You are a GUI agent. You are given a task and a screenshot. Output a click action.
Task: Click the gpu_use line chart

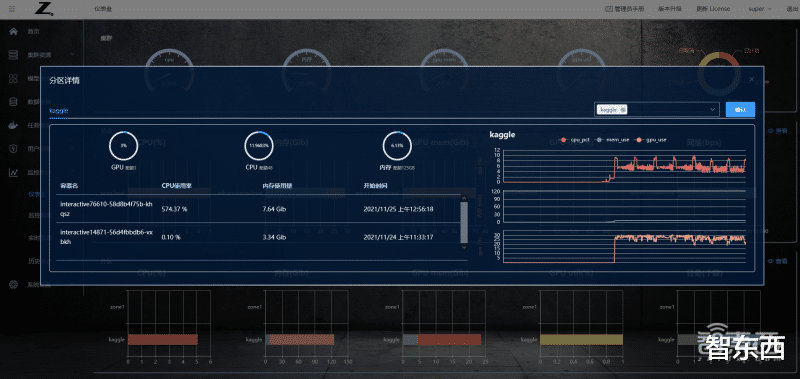pos(624,247)
